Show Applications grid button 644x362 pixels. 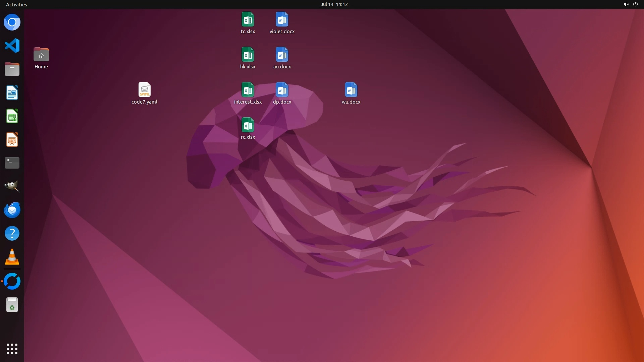tap(12, 349)
